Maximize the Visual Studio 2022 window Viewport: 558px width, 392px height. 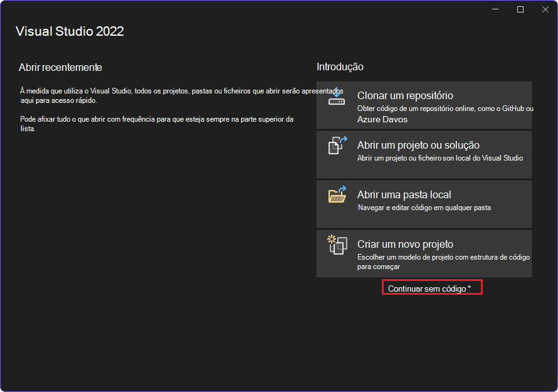pyautogui.click(x=520, y=9)
